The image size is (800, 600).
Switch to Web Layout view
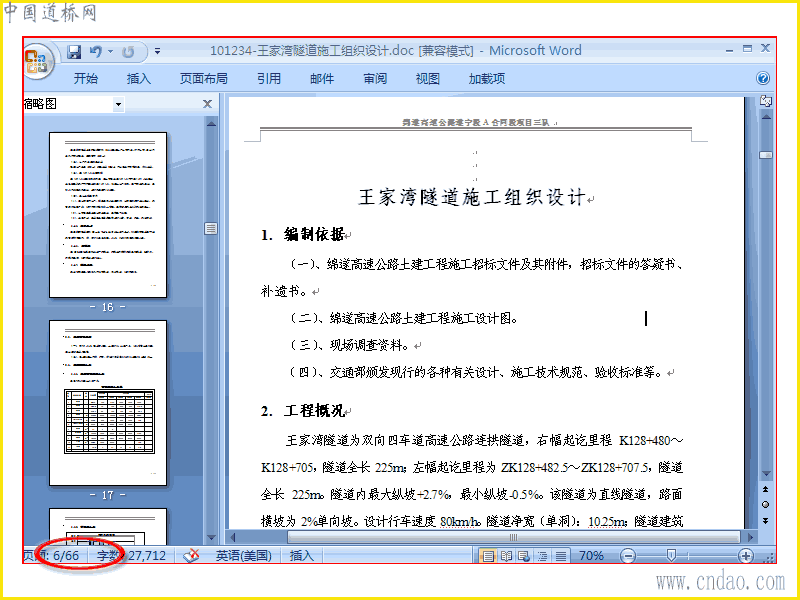coord(524,556)
